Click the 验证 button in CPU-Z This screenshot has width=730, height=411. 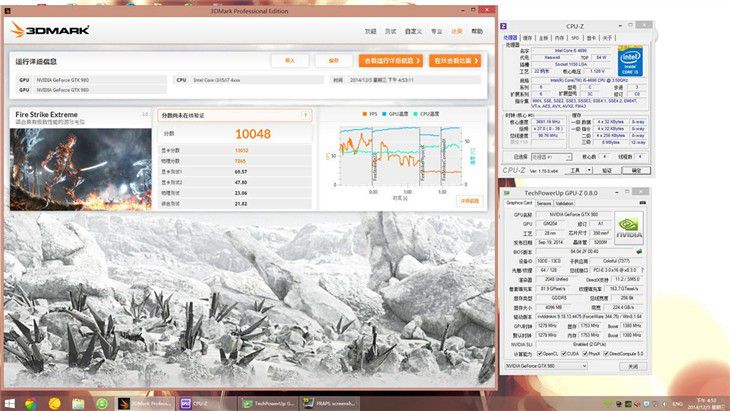607,170
